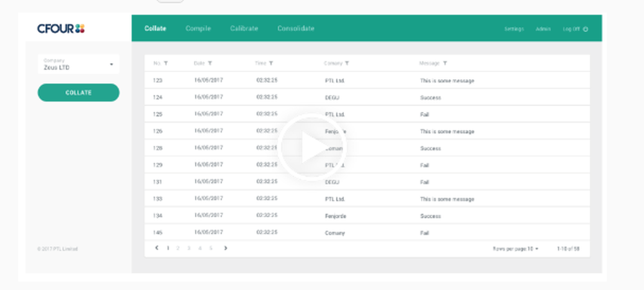644x290 pixels.
Task: Open the Rows per page dropdown
Action: (x=515, y=249)
